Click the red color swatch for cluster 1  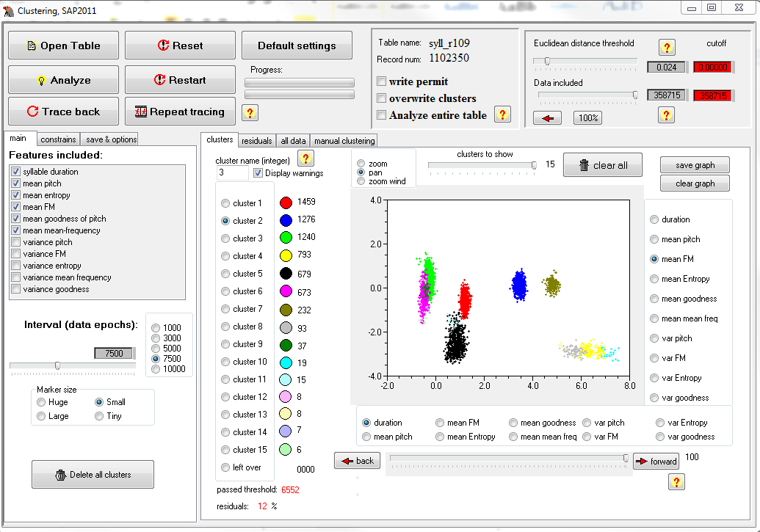coord(286,203)
